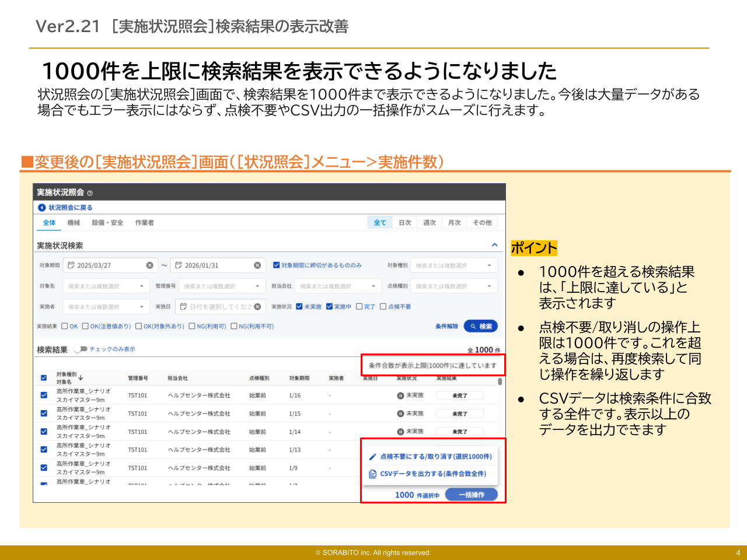This screenshot has width=747, height=560.
Task: Click the help icon beside 実施状況照会 title
Action: click(x=90, y=193)
